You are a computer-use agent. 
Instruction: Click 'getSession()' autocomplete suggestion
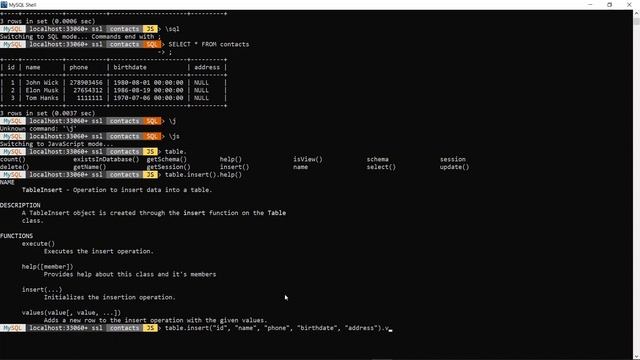tap(168, 167)
